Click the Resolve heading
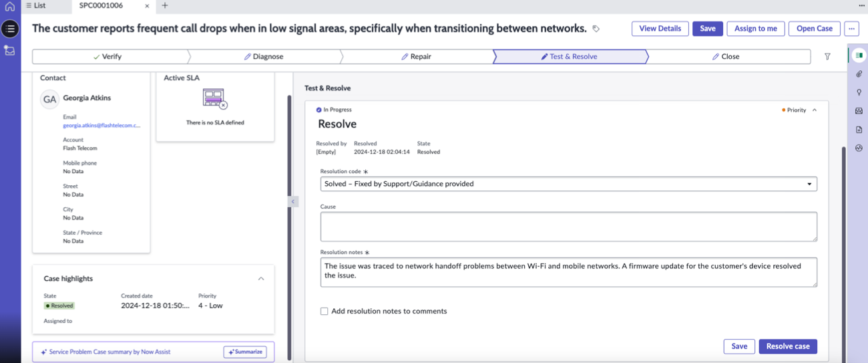Screen dimensions: 868x363 tap(337, 124)
